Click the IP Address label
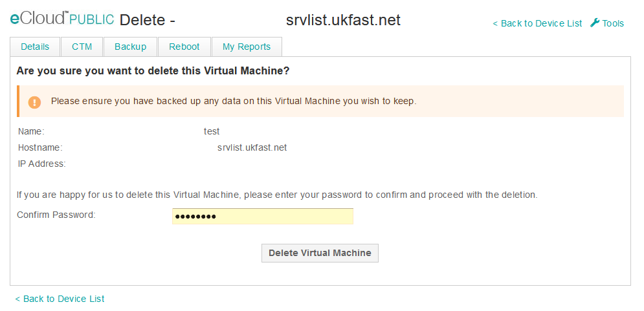 coord(42,164)
